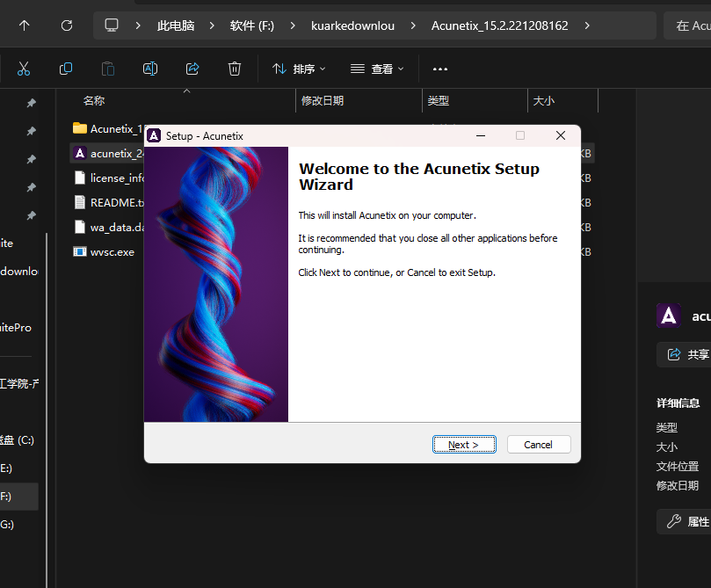Cut the selected file using scissors icon
Image resolution: width=711 pixels, height=588 pixels.
(24, 69)
